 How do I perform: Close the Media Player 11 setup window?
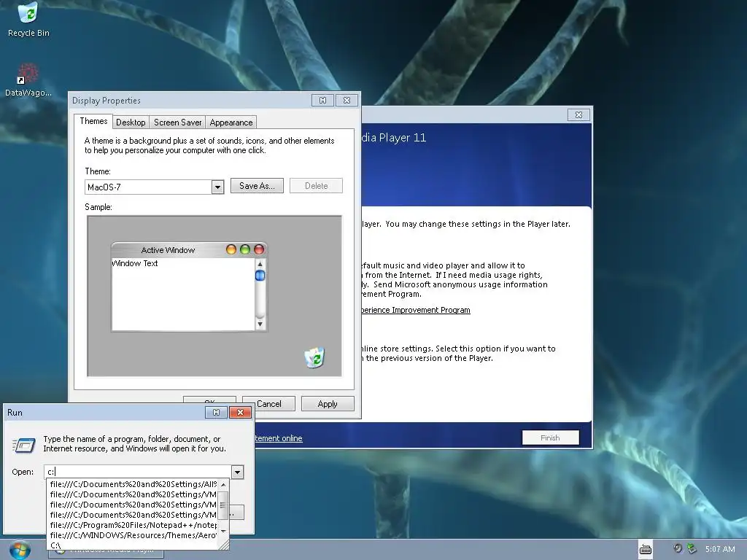578,114
